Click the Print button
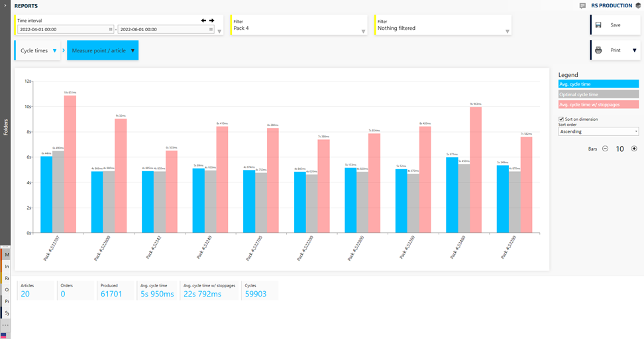The image size is (644, 339). tap(615, 50)
